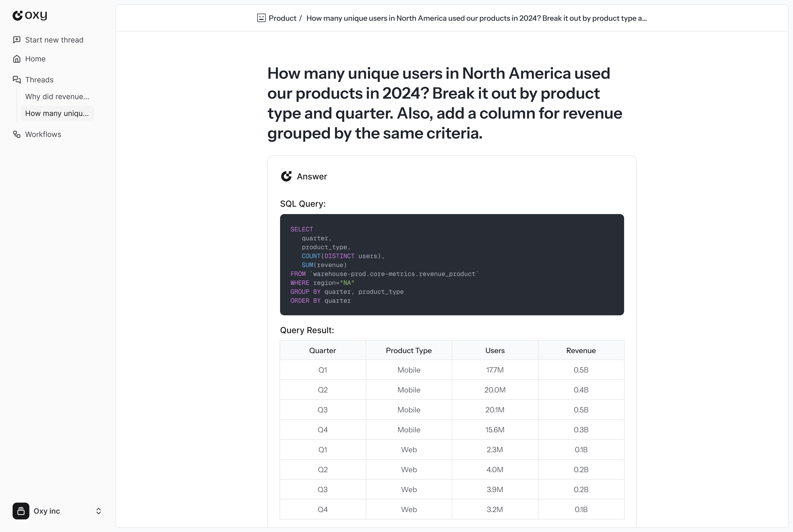The width and height of the screenshot is (793, 532).
Task: Expand the Oxy inc workspace switcher chevrons
Action: click(98, 511)
